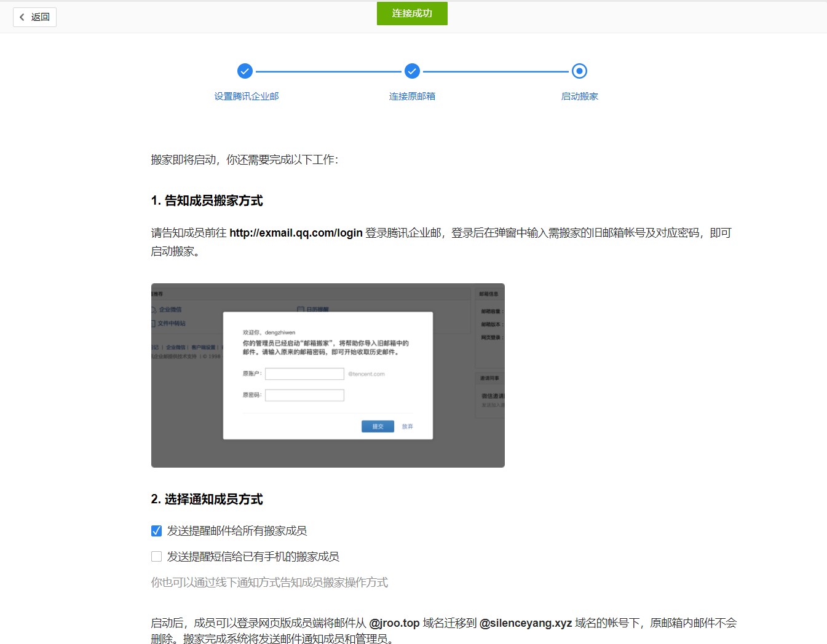827x644 pixels.
Task: Open the mailbox migration example screenshot
Action: pos(328,375)
